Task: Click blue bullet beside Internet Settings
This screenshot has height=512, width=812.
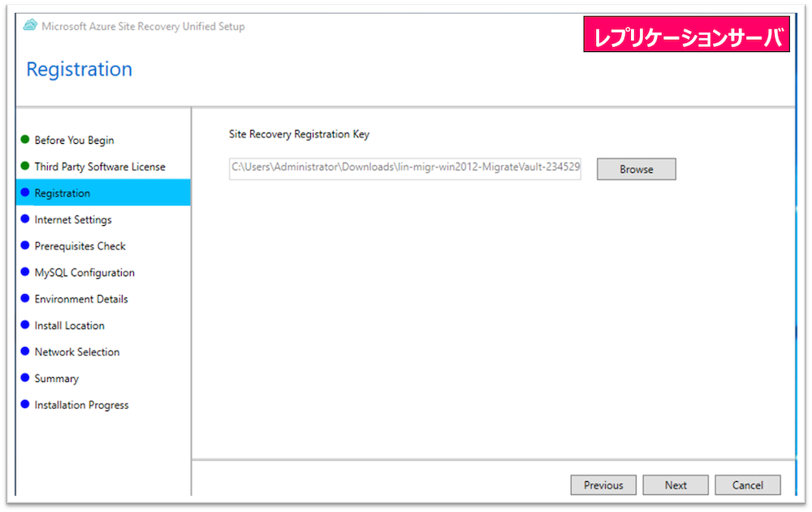Action: pos(25,219)
